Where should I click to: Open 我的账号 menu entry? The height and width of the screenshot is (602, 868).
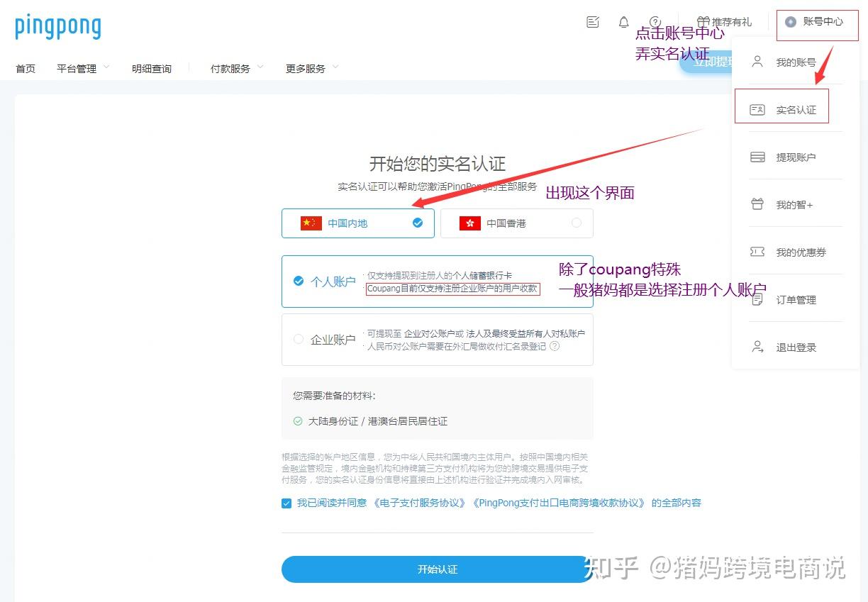(796, 62)
